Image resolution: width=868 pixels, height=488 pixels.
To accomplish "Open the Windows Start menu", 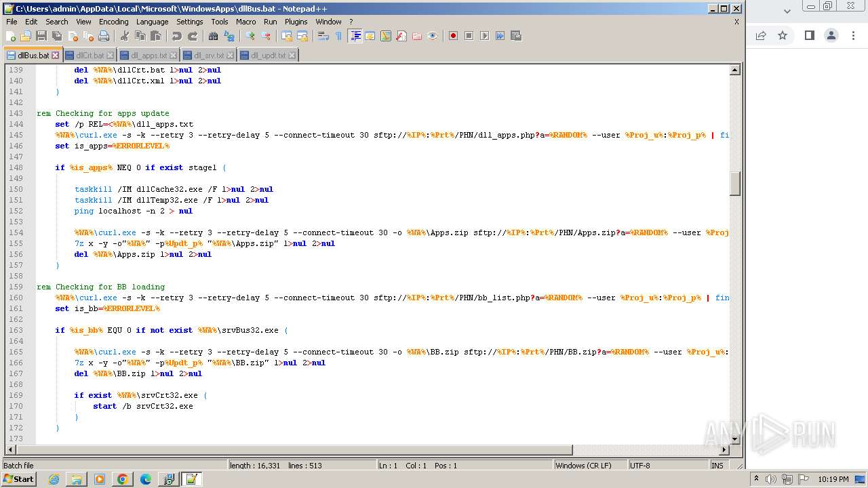I will click(18, 479).
